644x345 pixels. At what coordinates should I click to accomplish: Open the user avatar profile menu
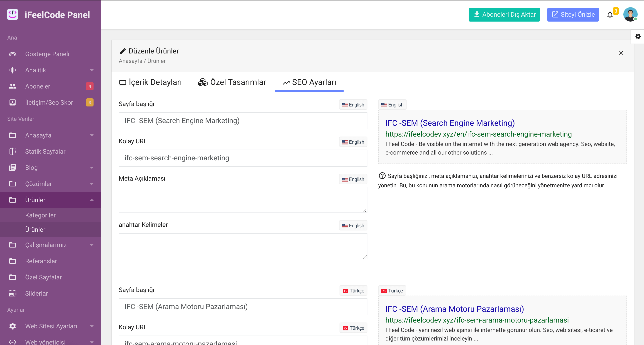[630, 14]
